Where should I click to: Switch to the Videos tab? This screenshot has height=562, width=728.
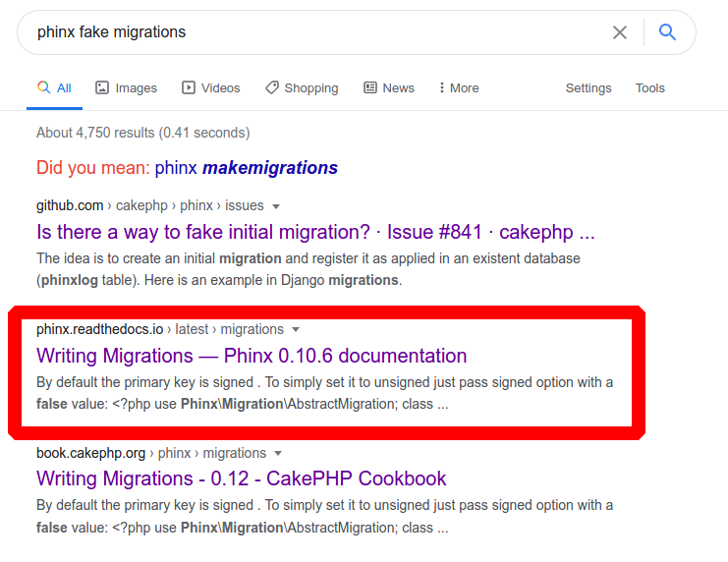pos(211,87)
